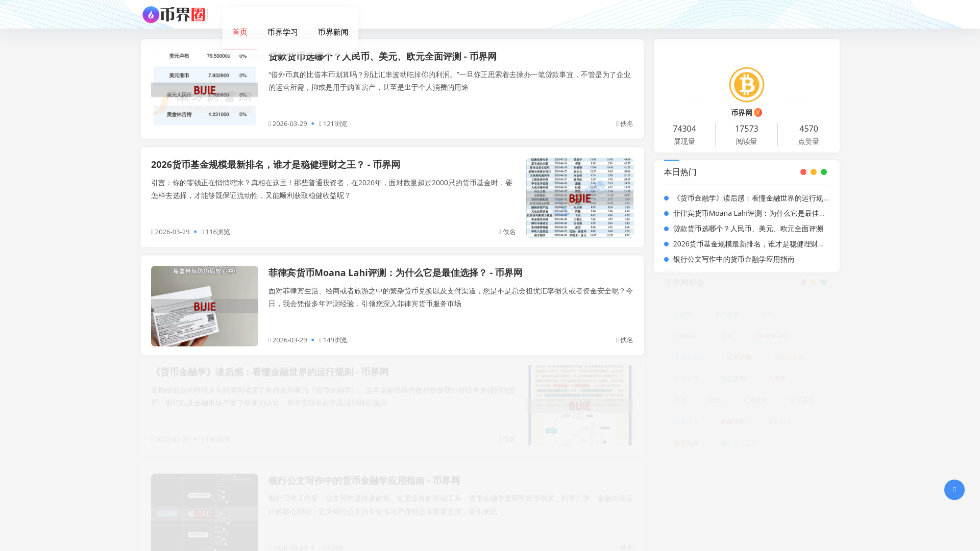This screenshot has height=551, width=980.
Task: Click the 116浏览 view count
Action: [x=216, y=232]
